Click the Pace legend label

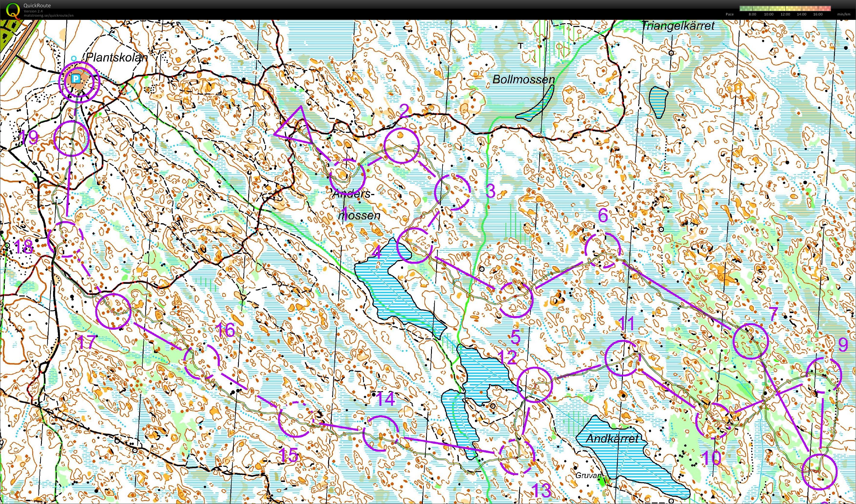[x=729, y=14]
